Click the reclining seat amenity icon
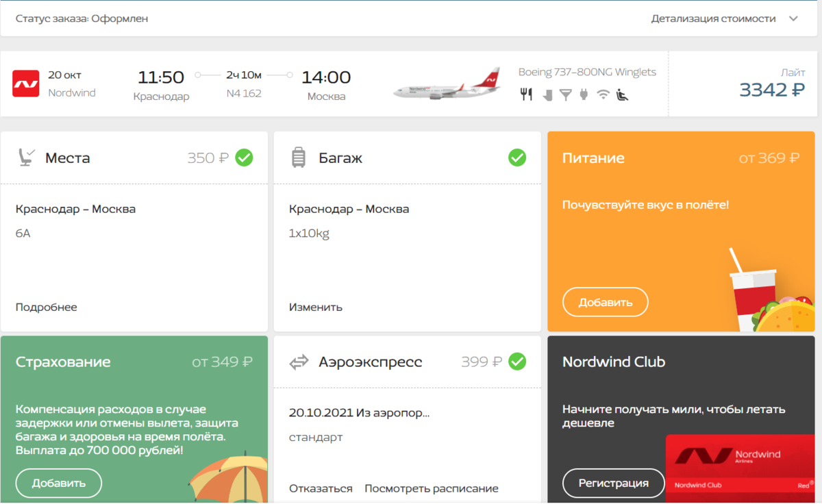822x504 pixels. point(623,95)
